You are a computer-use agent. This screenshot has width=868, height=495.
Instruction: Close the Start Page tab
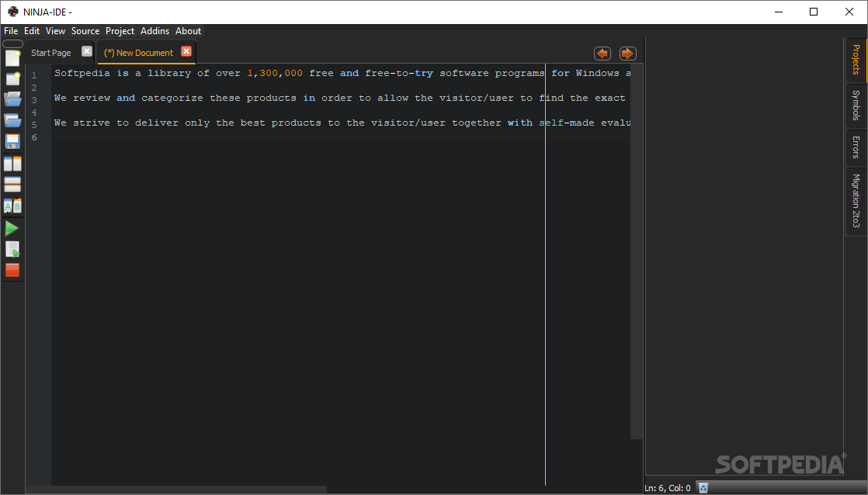pos(87,51)
